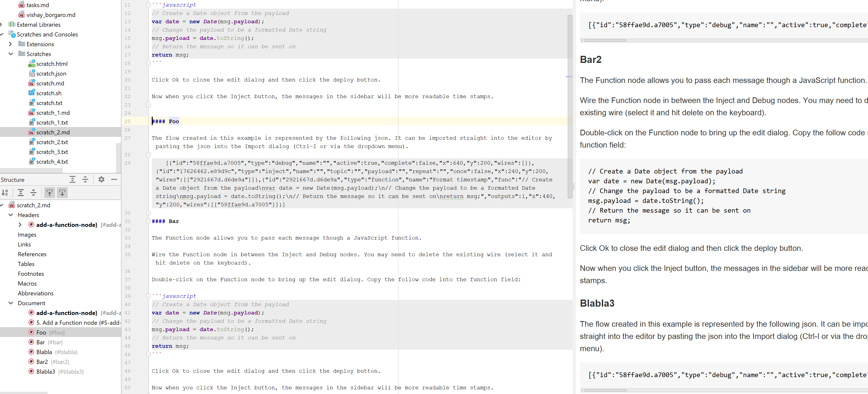868x394 pixels.
Task: Expand all headers using the Structure title-bar icon
Action: (x=73, y=179)
